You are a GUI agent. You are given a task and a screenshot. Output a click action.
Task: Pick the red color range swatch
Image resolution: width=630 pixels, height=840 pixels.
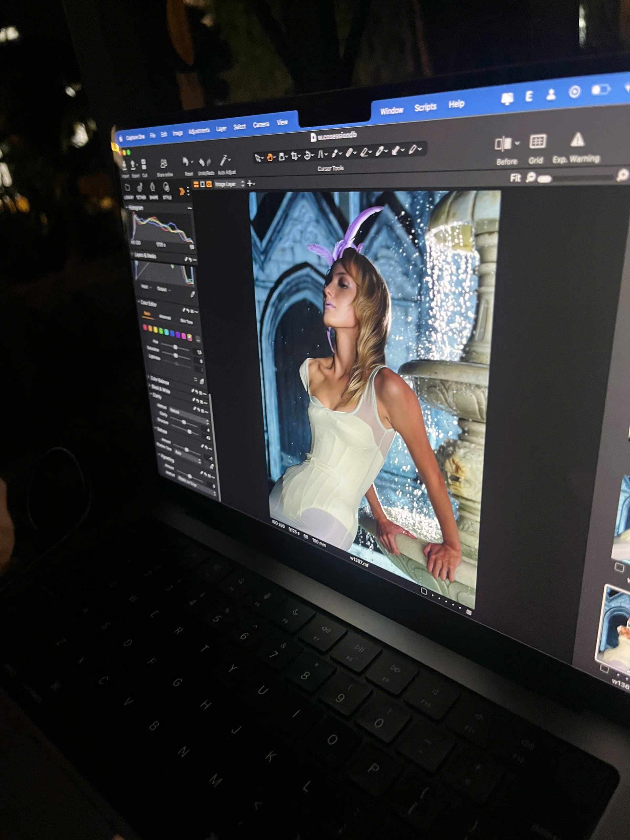145,327
